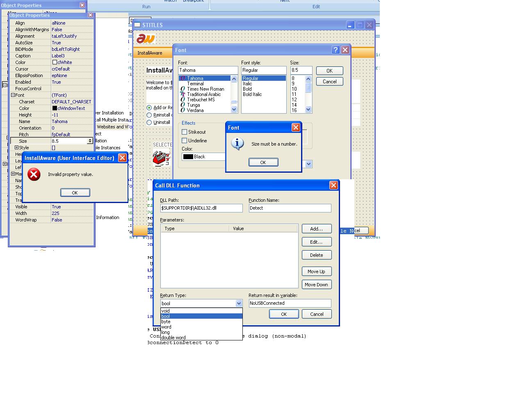The image size is (525, 420).
Task: Minimize the $TITLE$ window
Action: [350, 25]
